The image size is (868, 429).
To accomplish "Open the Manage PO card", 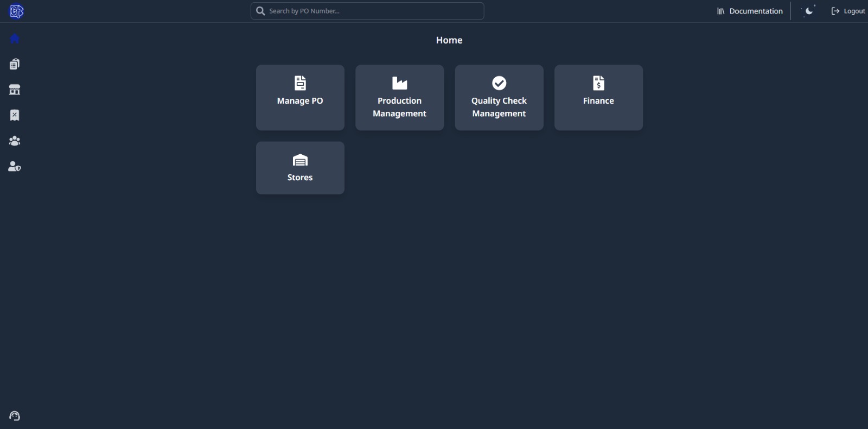I will [x=300, y=98].
